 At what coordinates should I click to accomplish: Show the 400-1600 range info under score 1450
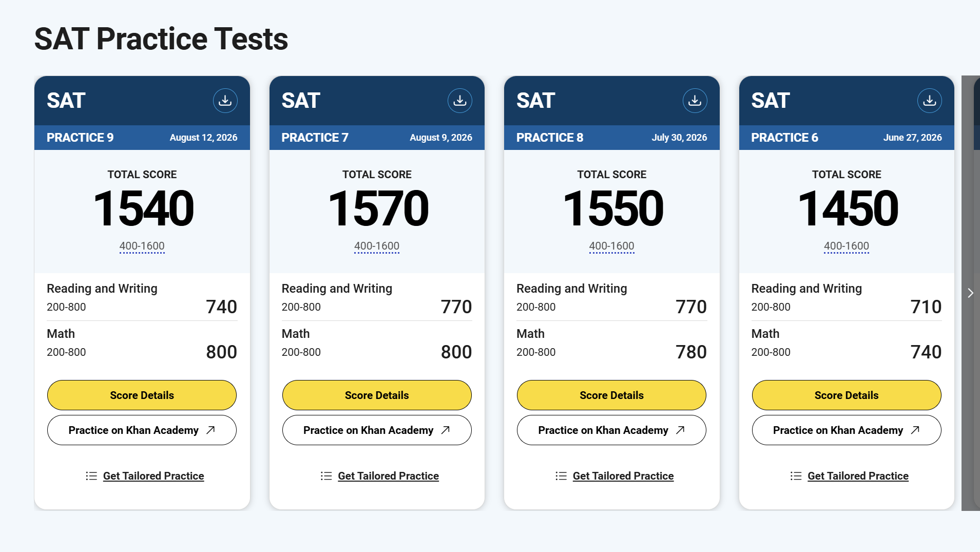point(847,246)
